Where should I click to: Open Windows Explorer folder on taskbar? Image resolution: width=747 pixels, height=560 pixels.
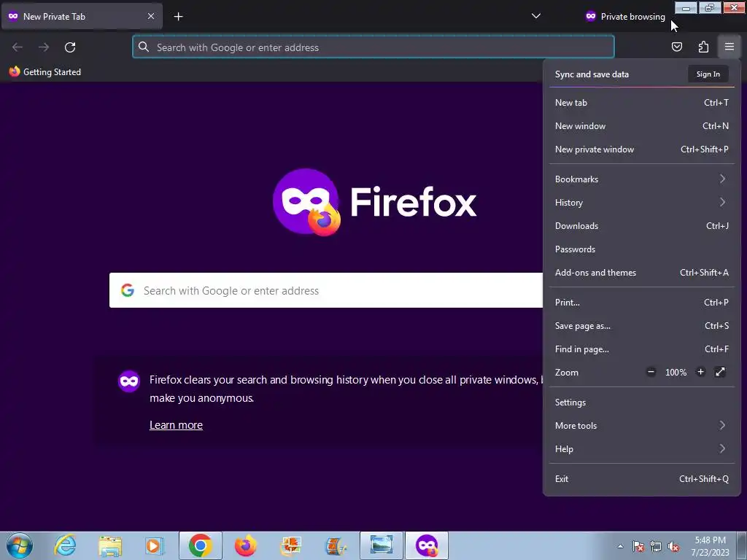click(110, 545)
